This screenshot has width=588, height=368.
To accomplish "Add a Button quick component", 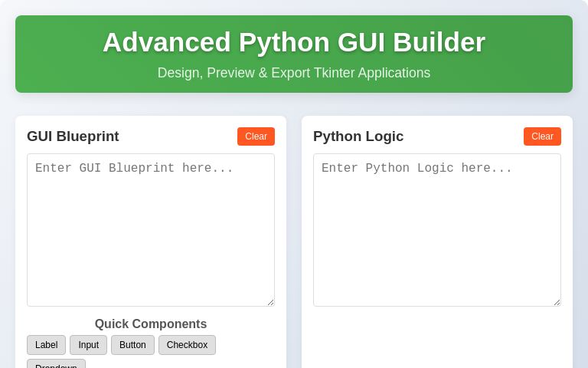I will click(x=132, y=345).
